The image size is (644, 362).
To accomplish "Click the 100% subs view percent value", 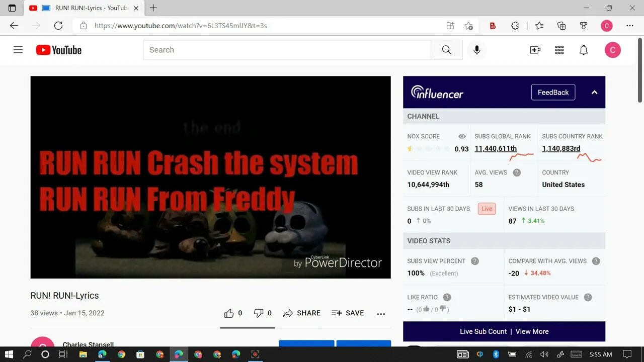I will click(x=416, y=273).
